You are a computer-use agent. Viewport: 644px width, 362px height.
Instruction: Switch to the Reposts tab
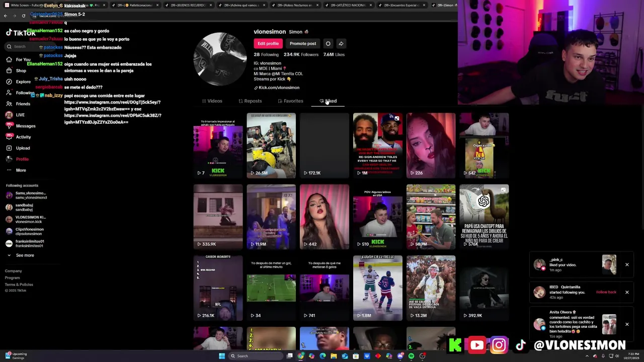pos(250,101)
